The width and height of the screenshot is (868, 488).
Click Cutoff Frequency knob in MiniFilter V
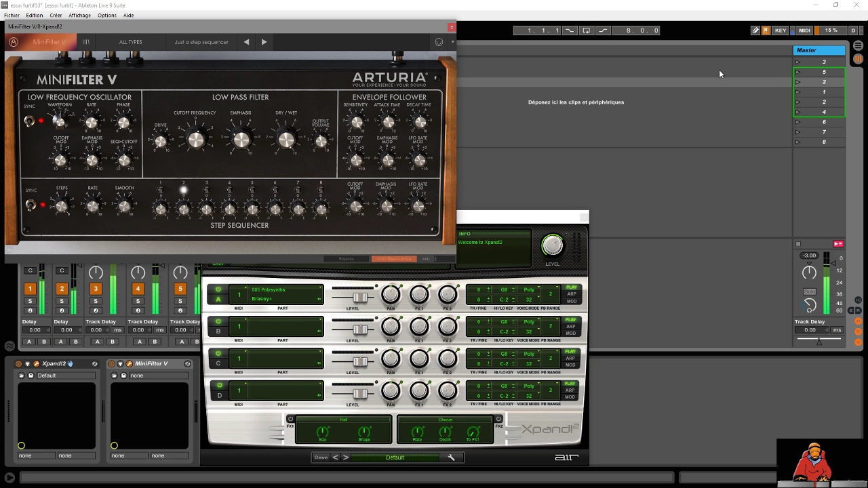(x=195, y=140)
